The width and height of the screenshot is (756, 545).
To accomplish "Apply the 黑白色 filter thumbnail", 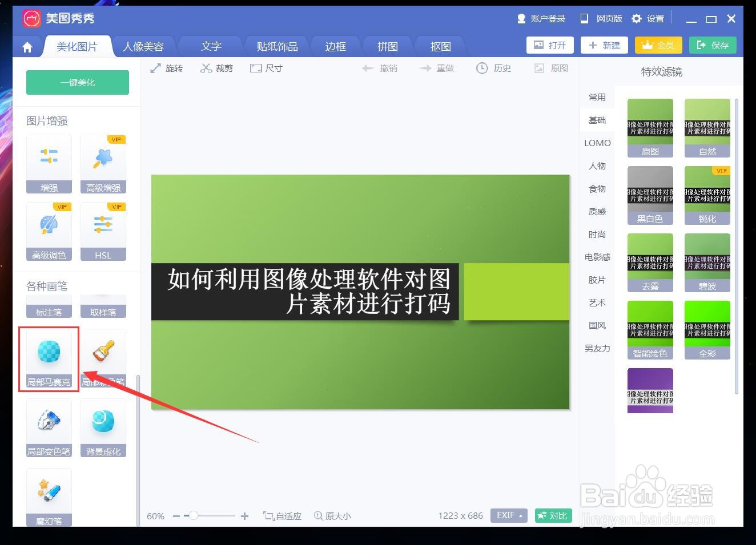I will tap(650, 195).
